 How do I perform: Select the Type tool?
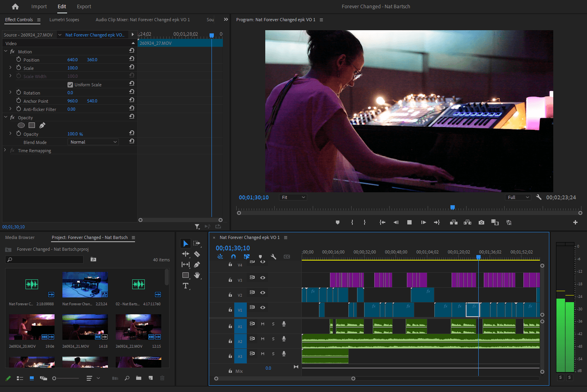pos(186,286)
